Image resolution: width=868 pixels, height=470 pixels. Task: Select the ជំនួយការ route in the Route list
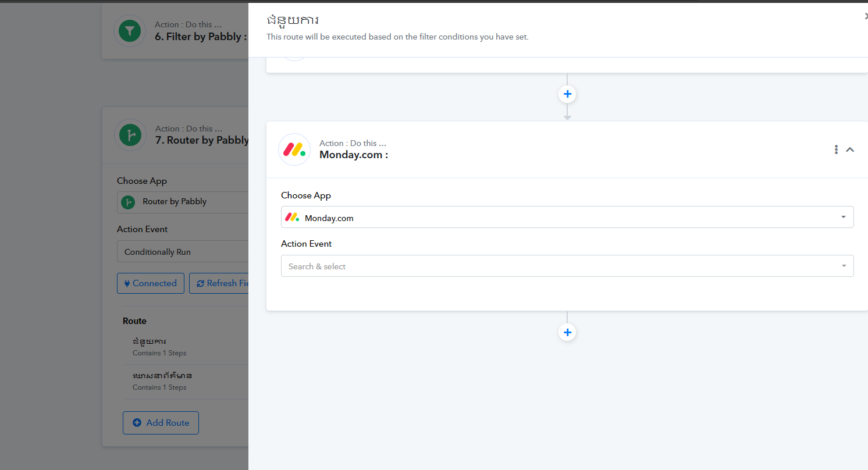pos(185,347)
